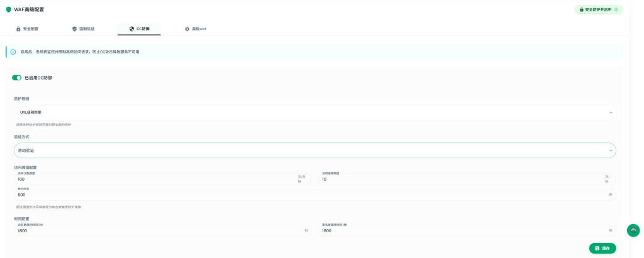
Task: Switch to the 安全配置 tab
Action: click(27, 29)
